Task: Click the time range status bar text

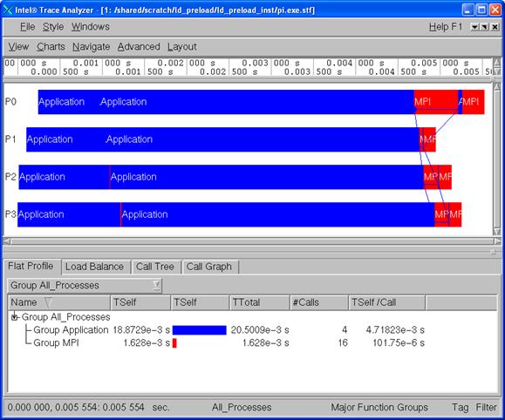Action: click(88, 408)
